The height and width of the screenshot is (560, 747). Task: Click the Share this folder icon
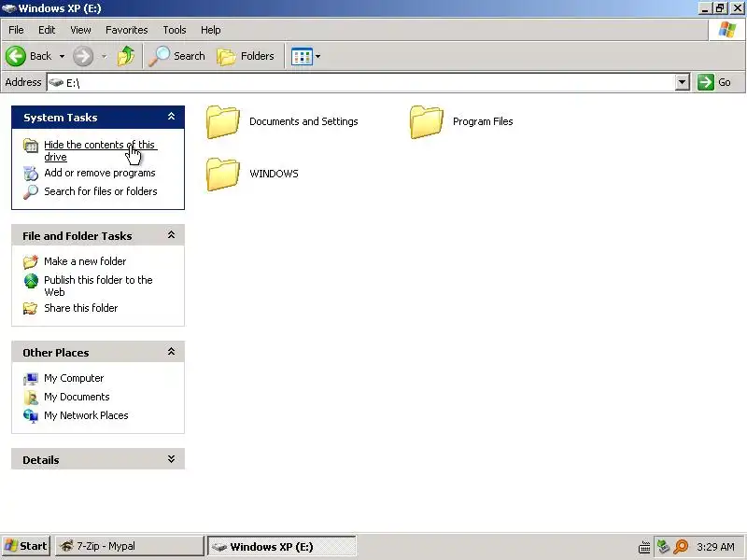point(31,309)
